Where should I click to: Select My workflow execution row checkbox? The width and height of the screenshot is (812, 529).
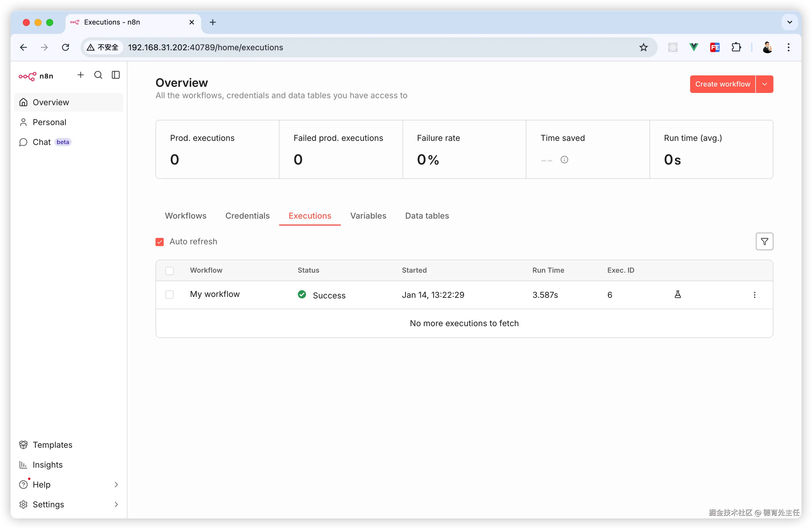coord(170,295)
